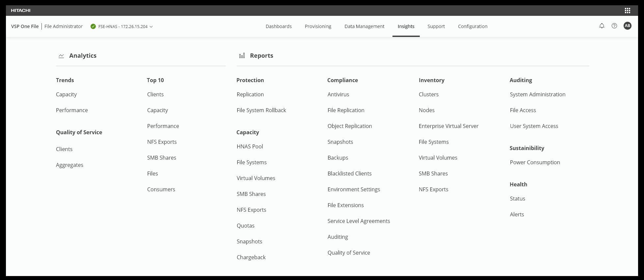644x280 pixels.
Task: Open SMB Shares under Top 10
Action: click(162, 158)
